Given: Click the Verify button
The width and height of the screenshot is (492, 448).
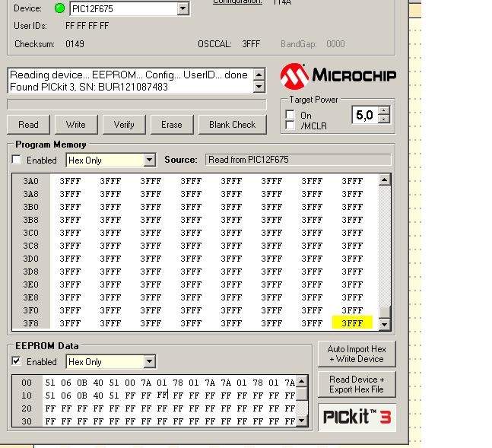Looking at the screenshot, I should pos(124,125).
